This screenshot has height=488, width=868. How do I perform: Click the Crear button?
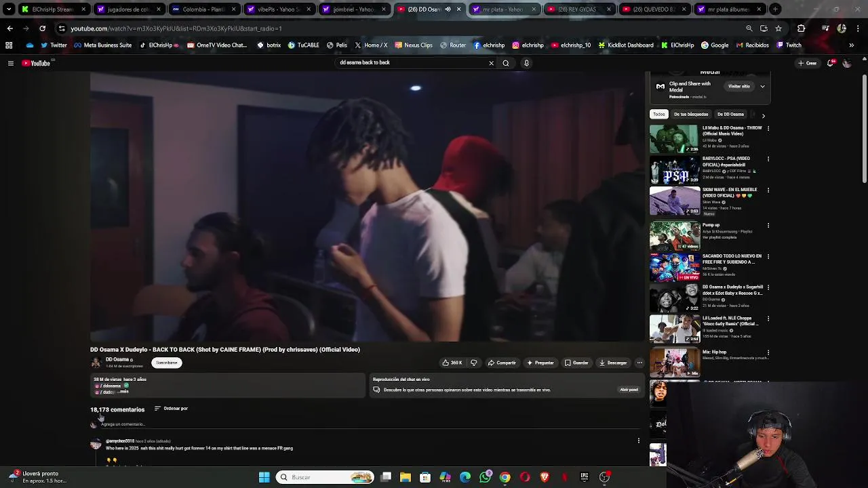click(x=808, y=63)
